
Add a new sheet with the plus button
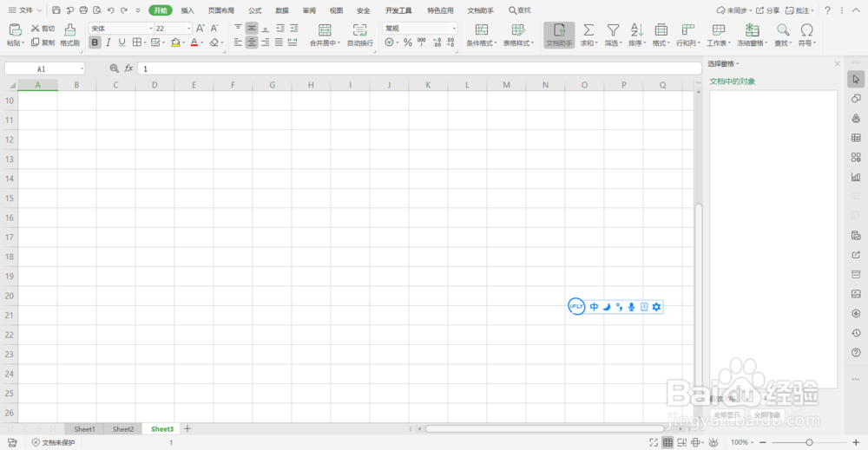coord(187,429)
